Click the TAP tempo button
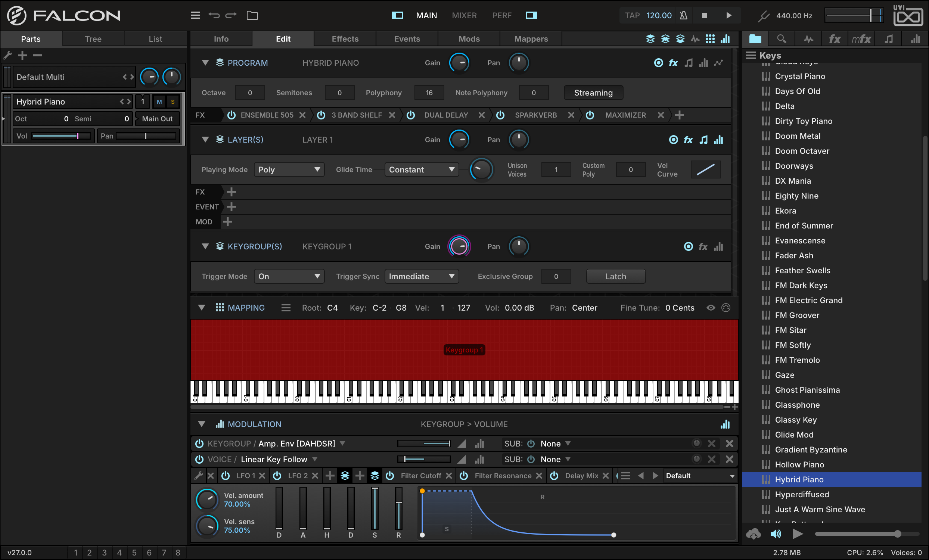Image resolution: width=929 pixels, height=560 pixels. click(632, 15)
